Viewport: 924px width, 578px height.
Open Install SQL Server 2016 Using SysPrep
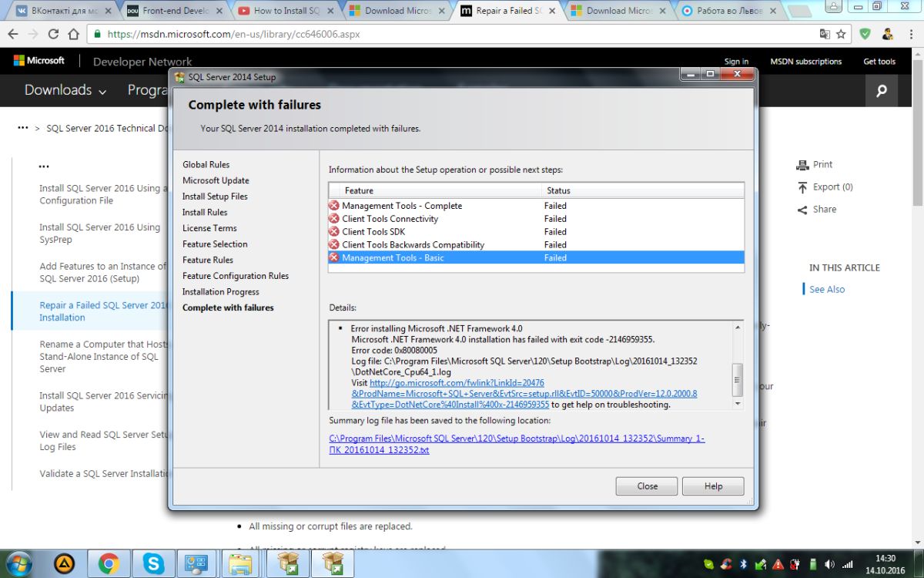100,234
